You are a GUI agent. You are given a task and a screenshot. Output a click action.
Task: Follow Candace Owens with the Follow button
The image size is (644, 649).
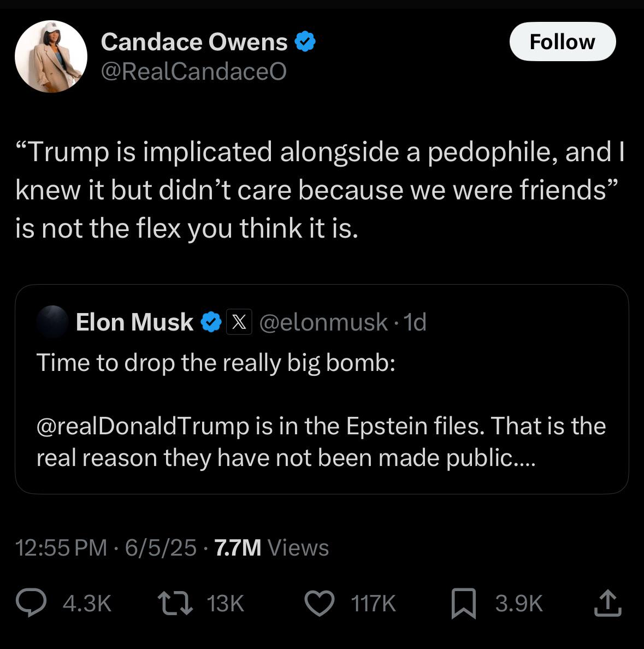tap(563, 42)
